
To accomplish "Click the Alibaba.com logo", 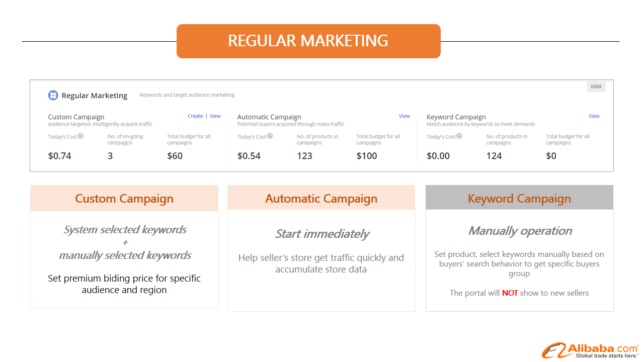I will point(590,350).
